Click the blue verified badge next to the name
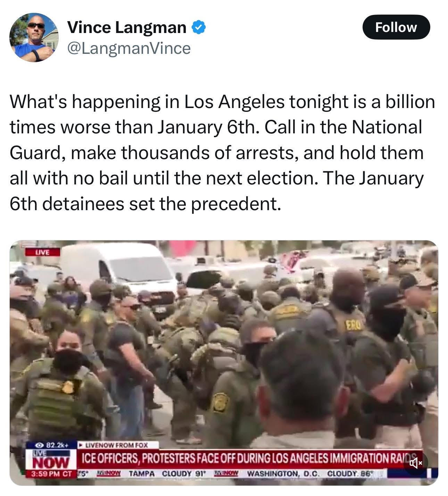The width and height of the screenshot is (448, 496). pos(198,27)
